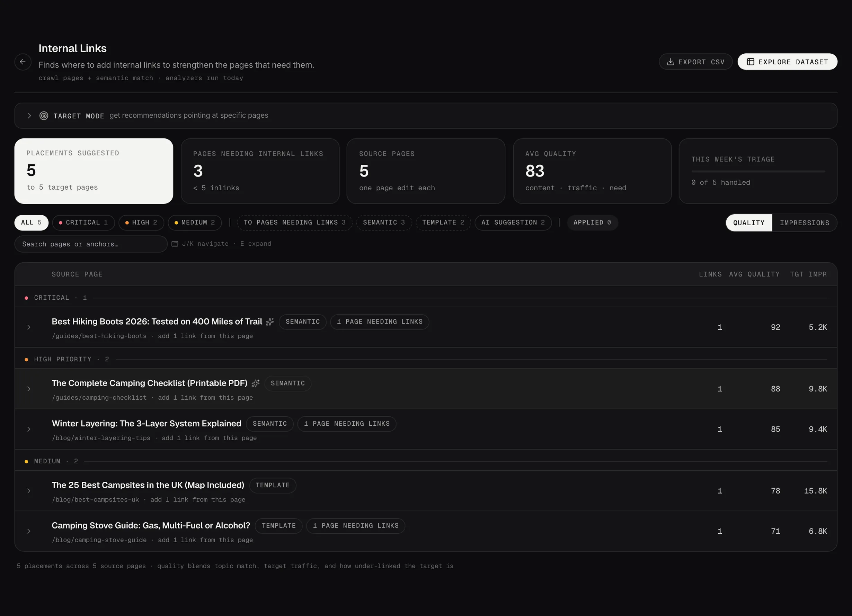This screenshot has width=852, height=616.
Task: Toggle the AI SUGGESTION 2 filter chip
Action: 513,223
